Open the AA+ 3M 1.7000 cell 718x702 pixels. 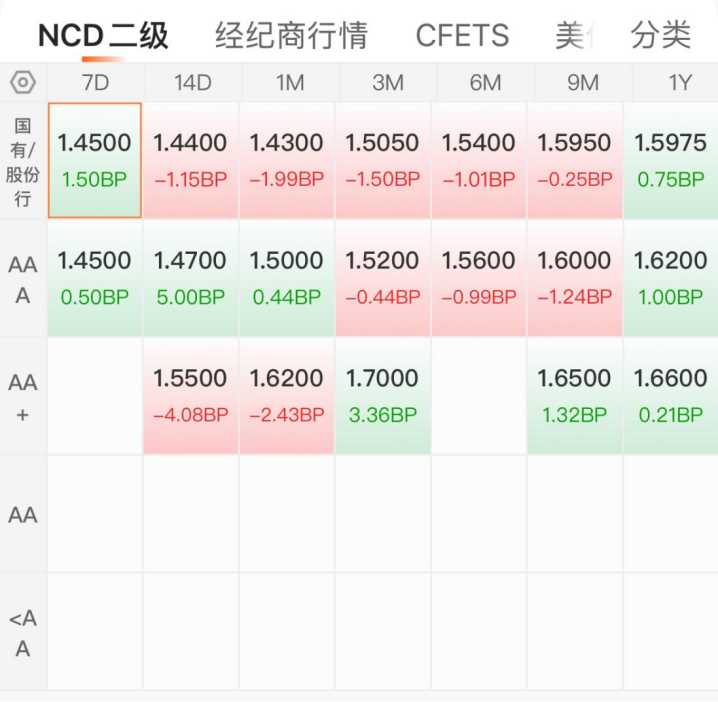[383, 396]
